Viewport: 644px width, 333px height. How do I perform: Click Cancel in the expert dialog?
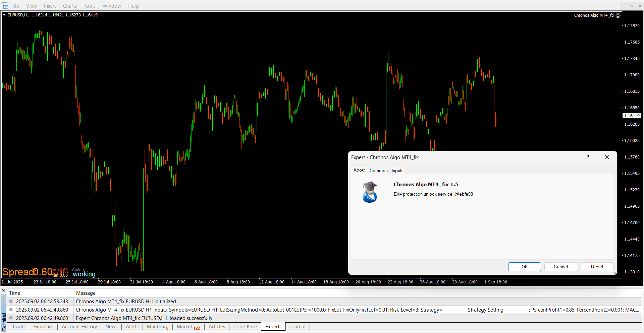pyautogui.click(x=560, y=267)
